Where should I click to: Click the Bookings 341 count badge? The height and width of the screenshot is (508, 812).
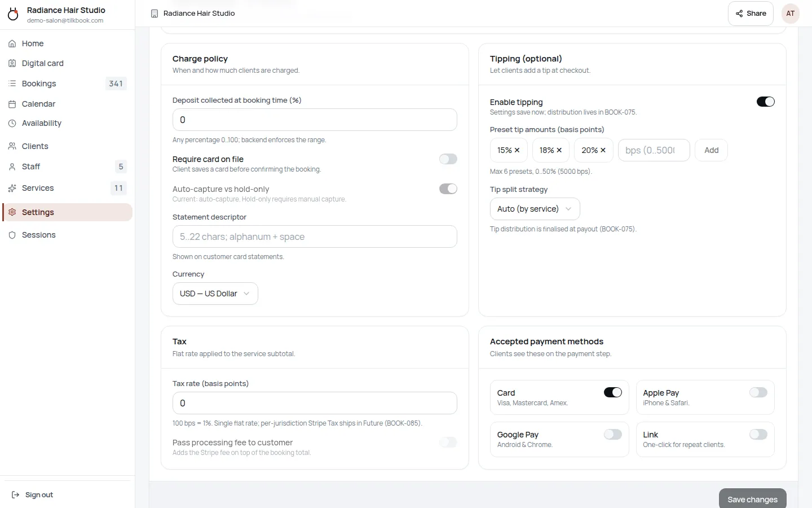116,84
